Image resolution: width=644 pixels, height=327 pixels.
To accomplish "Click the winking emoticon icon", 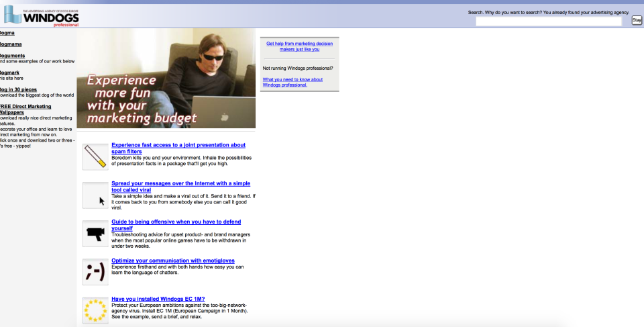I will pos(95,272).
